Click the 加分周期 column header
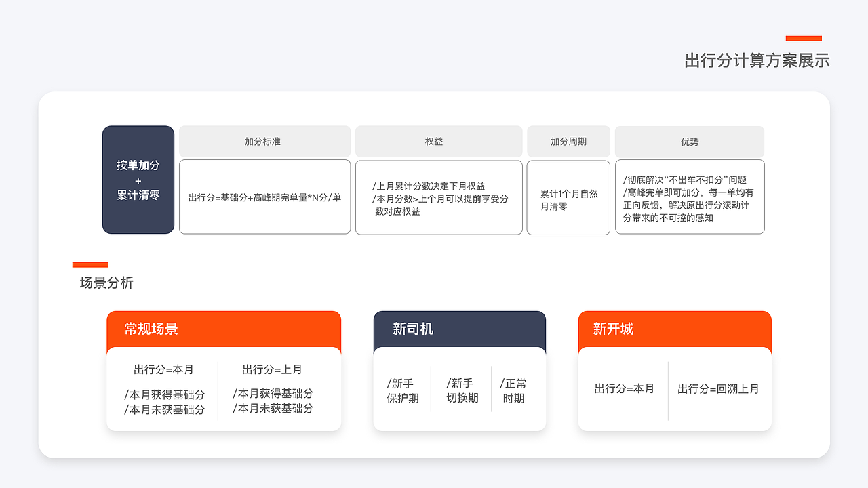The image size is (868, 488). pos(568,142)
